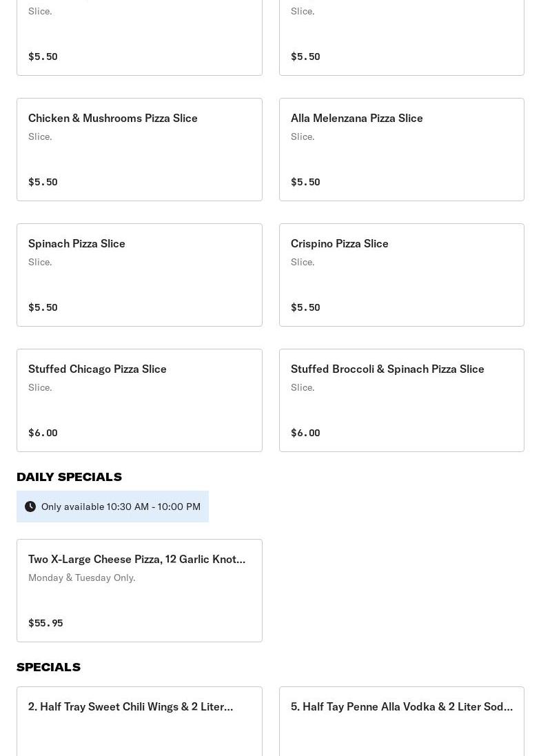Select Alla Melenzana Pizza Slice card
This screenshot has height=756, width=541.
pos(401,150)
